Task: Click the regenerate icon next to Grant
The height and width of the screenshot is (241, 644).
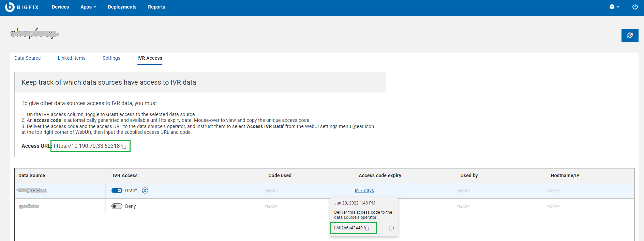Action: [145, 190]
